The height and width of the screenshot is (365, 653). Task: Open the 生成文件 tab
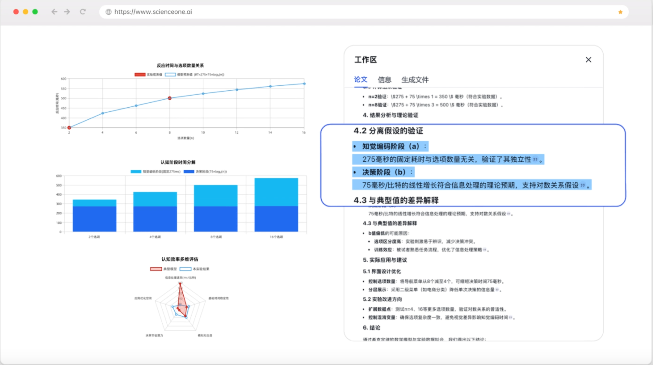415,80
